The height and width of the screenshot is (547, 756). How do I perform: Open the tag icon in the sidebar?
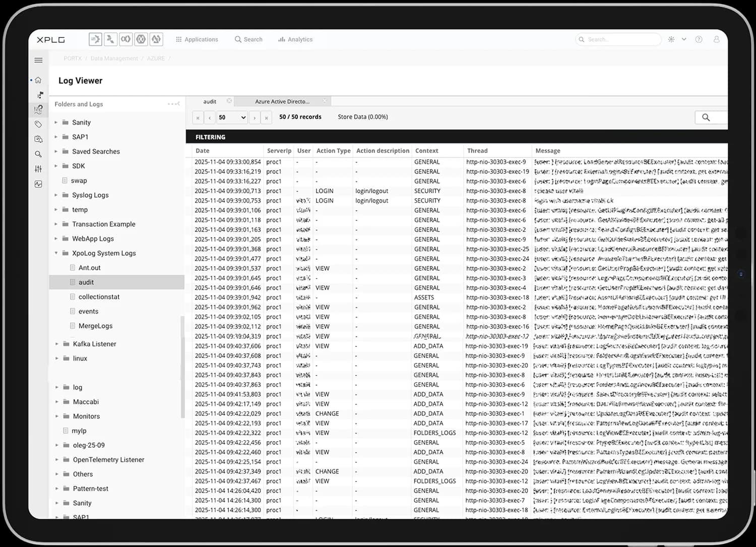tap(38, 124)
